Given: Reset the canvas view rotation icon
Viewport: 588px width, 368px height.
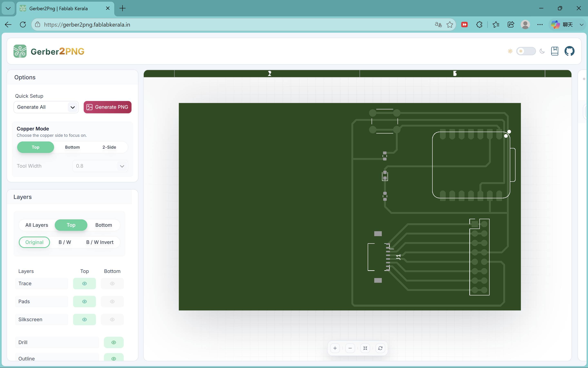Looking at the screenshot, I should [x=380, y=348].
